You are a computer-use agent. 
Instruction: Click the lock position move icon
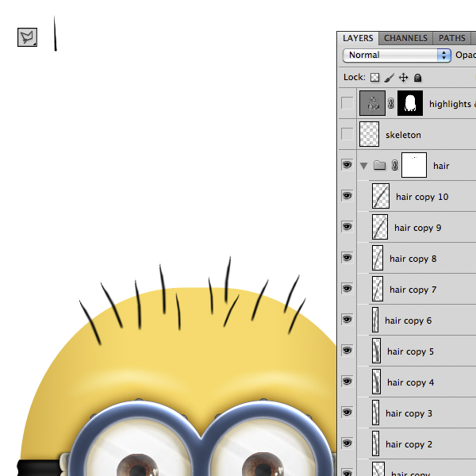pos(403,78)
